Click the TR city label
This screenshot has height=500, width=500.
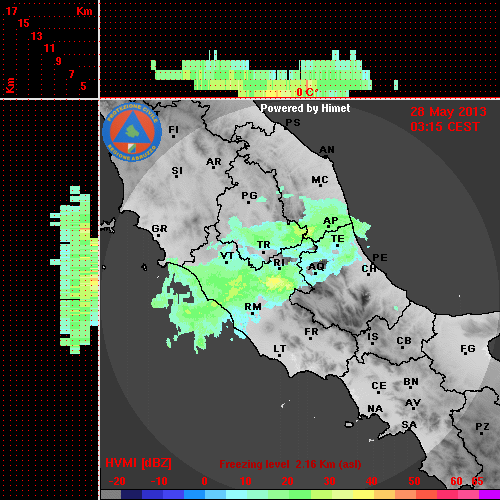[x=264, y=246]
